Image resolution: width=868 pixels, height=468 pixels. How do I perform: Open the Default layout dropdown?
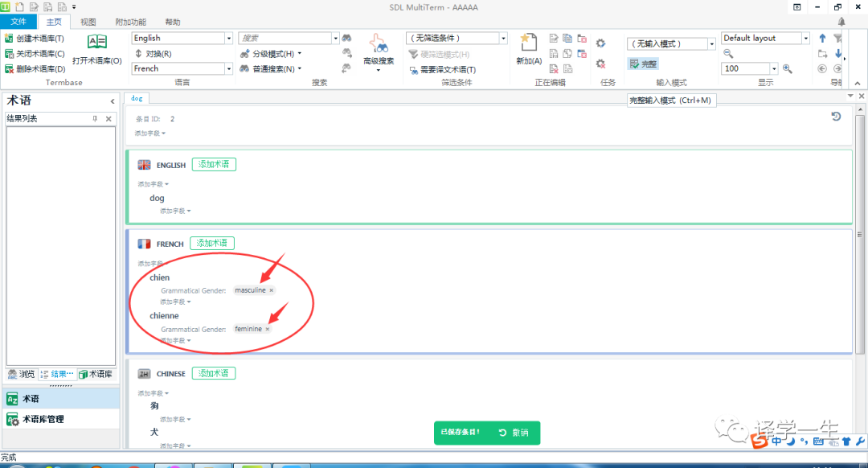[805, 39]
